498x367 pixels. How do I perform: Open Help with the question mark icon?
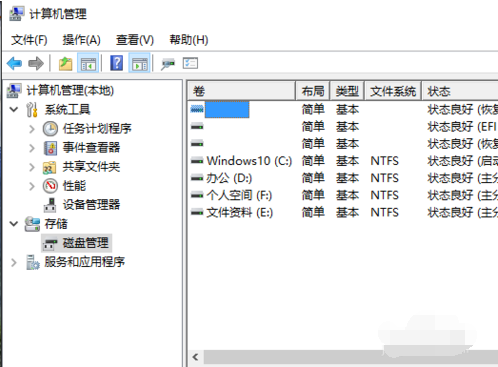[116, 63]
